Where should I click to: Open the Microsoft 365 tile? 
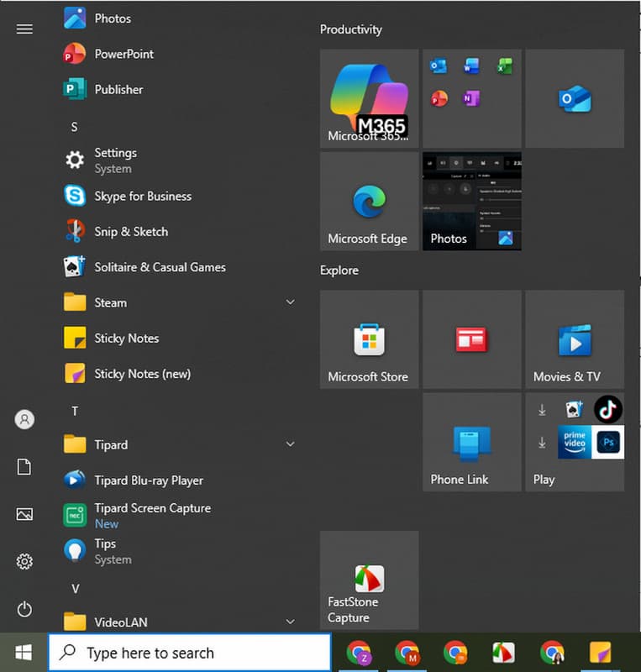(369, 98)
